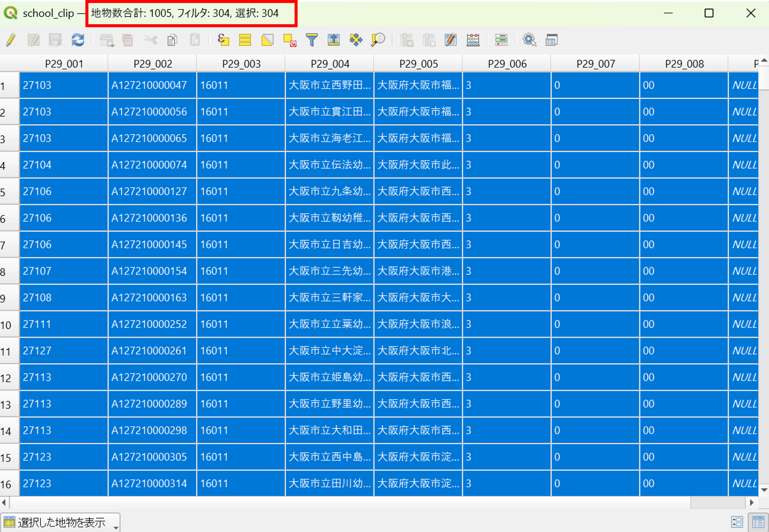
Task: Move selected rows to top
Action: click(x=334, y=40)
